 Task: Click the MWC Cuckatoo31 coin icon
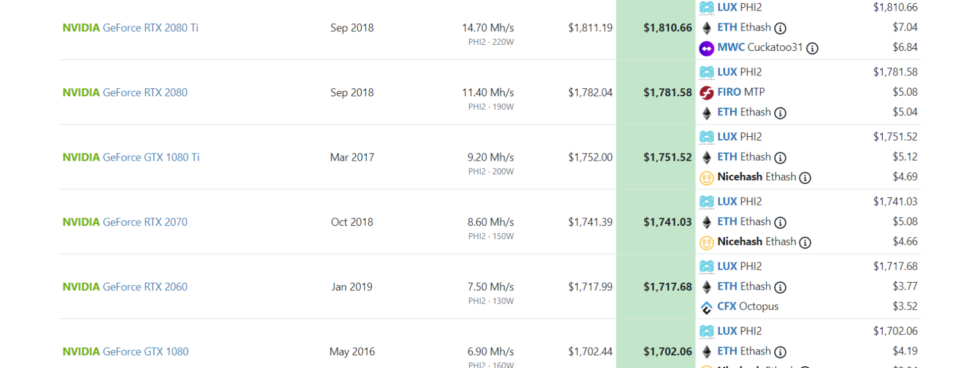[706, 48]
